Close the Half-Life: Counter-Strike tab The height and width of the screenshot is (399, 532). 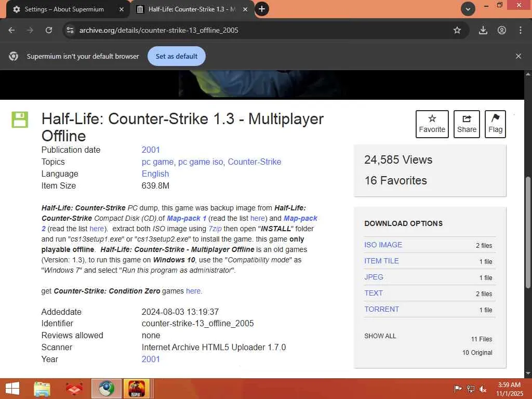245,9
